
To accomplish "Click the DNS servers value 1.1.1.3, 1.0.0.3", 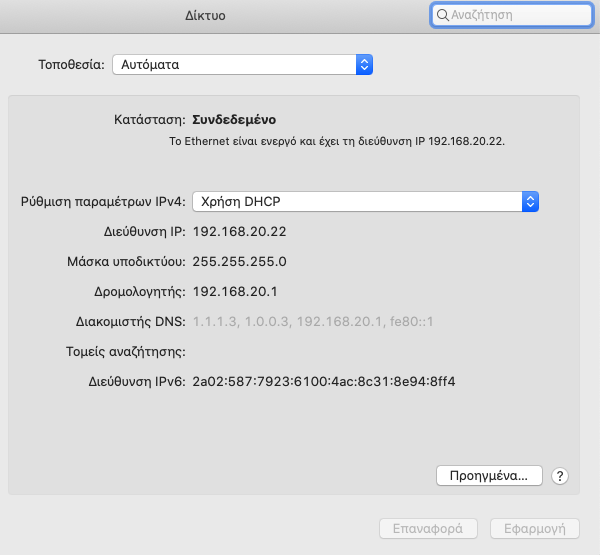I will point(313,322).
